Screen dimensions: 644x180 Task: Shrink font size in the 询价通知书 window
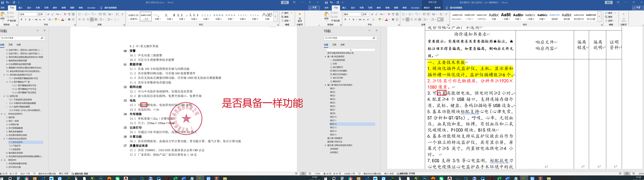[376, 14]
